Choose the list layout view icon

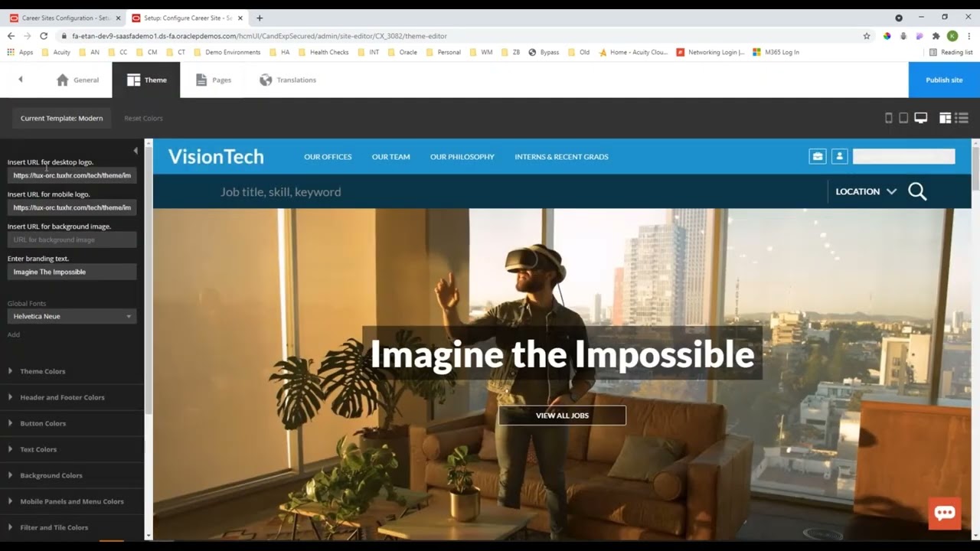(962, 118)
